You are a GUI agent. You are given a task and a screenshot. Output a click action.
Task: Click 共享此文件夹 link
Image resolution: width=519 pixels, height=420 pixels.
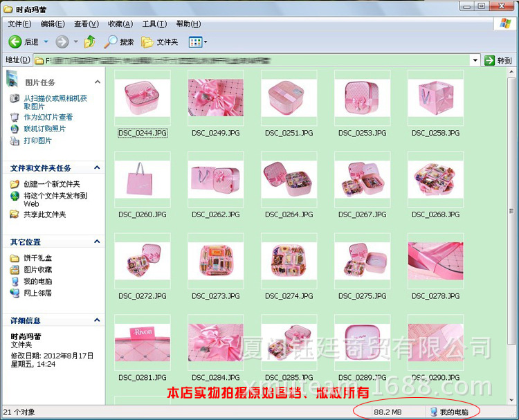click(x=45, y=214)
